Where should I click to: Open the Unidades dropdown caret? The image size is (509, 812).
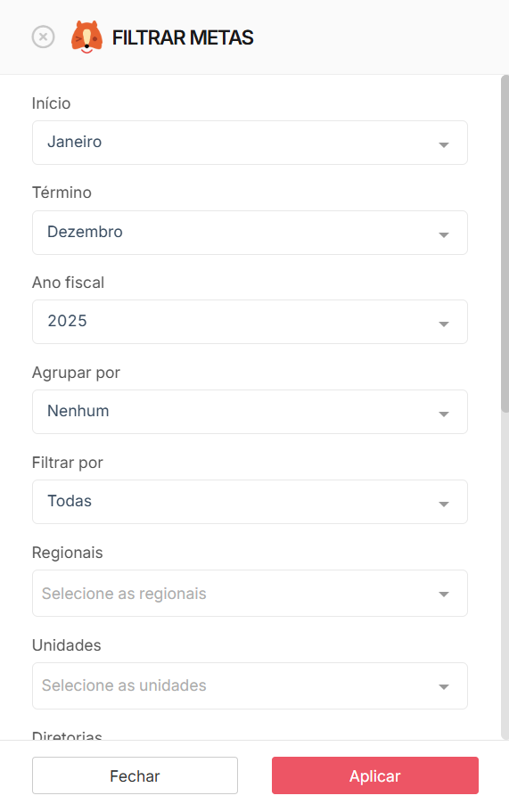tap(444, 686)
